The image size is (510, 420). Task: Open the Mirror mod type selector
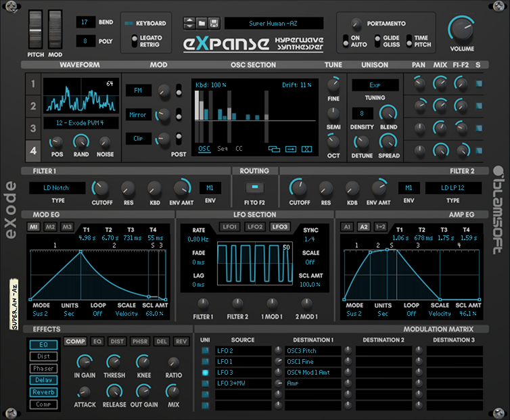click(x=138, y=114)
